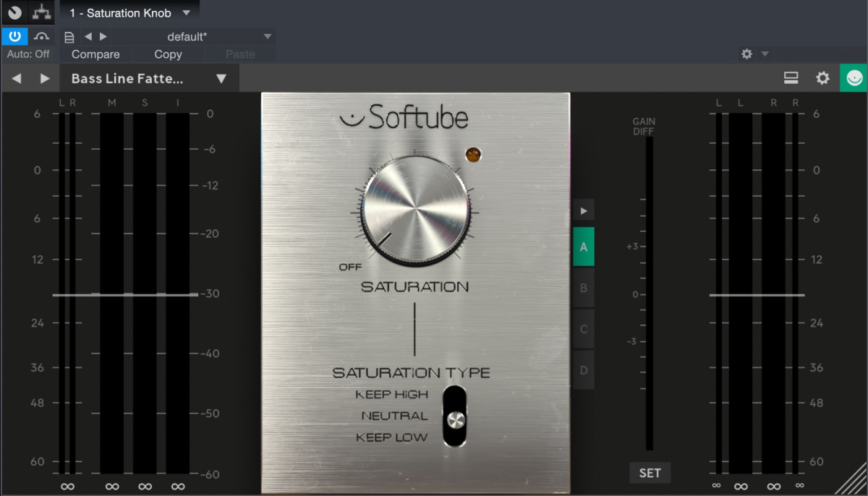Click the Compare button
This screenshot has width=868, height=496.
coord(95,54)
